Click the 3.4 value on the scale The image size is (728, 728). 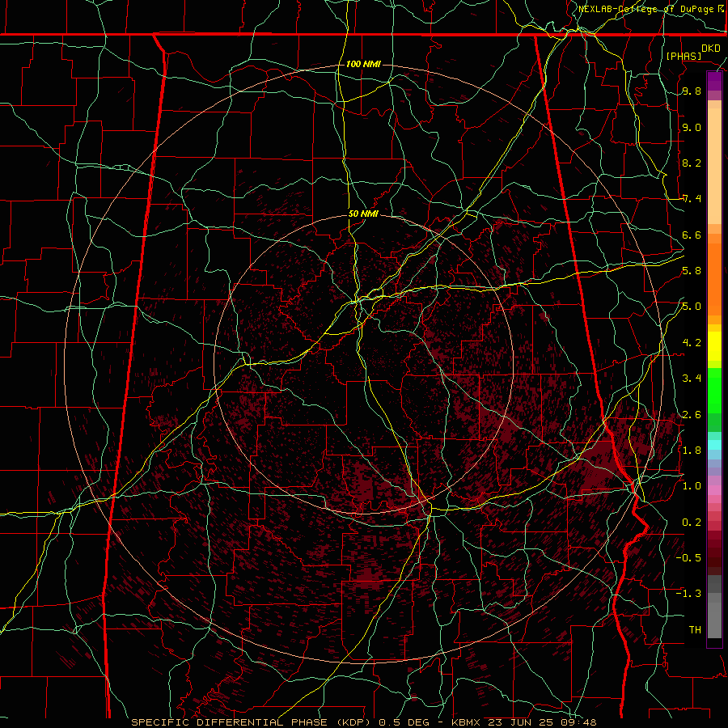(692, 378)
